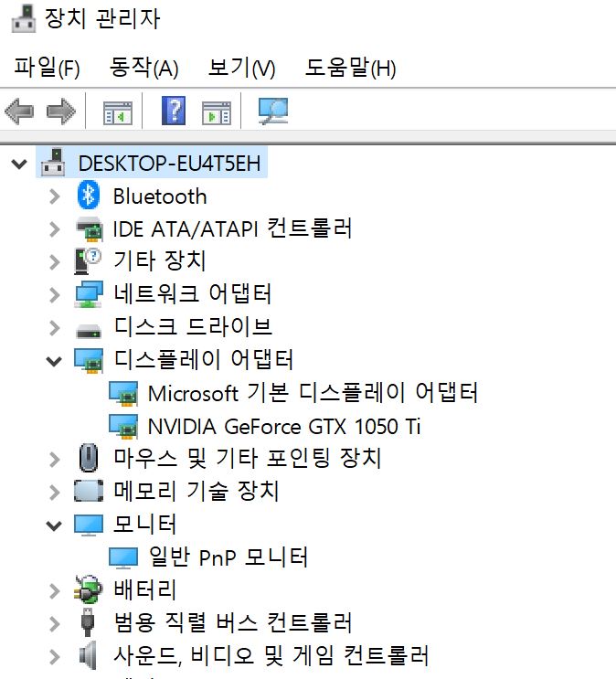Click the 일반 PnP 모니터 icon
Image resolution: width=616 pixels, height=679 pixels.
pos(123,557)
